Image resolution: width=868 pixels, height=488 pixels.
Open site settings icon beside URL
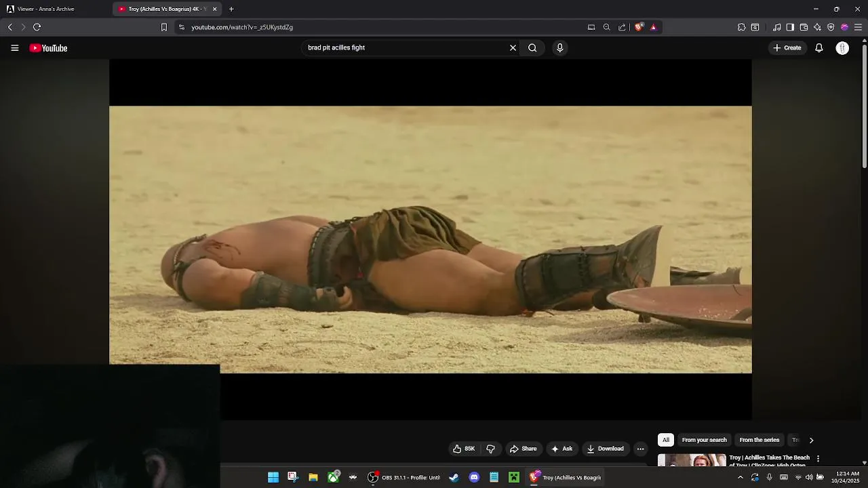tap(182, 27)
